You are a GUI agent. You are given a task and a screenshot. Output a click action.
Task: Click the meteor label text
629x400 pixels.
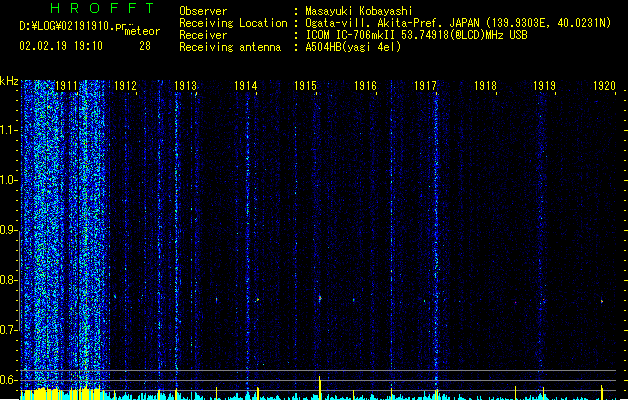[142, 31]
